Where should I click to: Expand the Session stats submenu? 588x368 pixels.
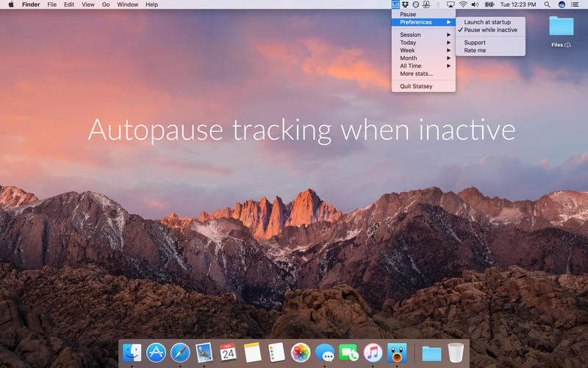point(423,35)
